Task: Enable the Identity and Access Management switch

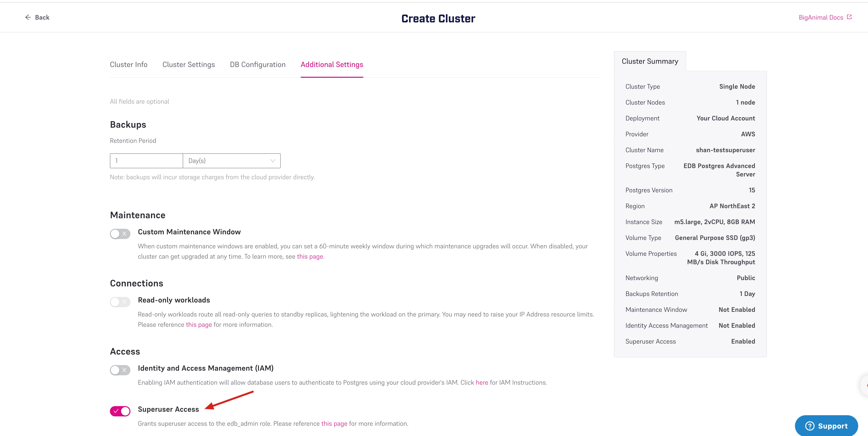Action: click(120, 370)
